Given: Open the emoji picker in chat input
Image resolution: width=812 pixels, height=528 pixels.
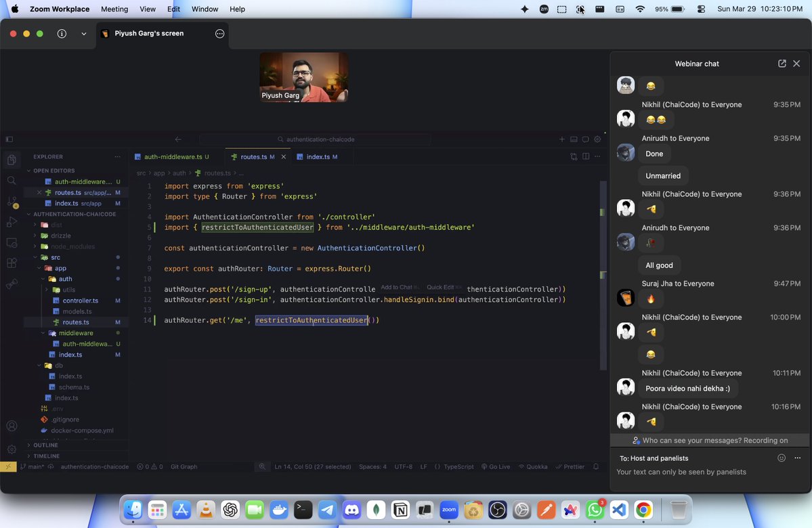Looking at the screenshot, I should tap(782, 458).
